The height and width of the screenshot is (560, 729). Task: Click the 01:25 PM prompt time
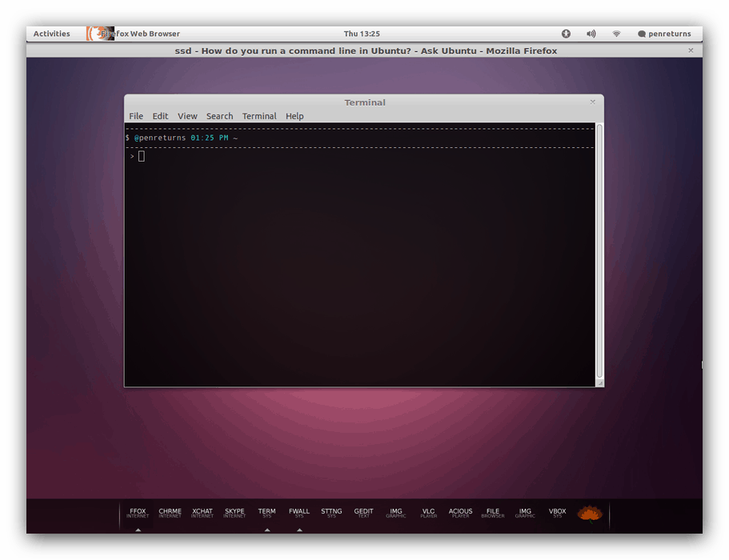pyautogui.click(x=209, y=138)
